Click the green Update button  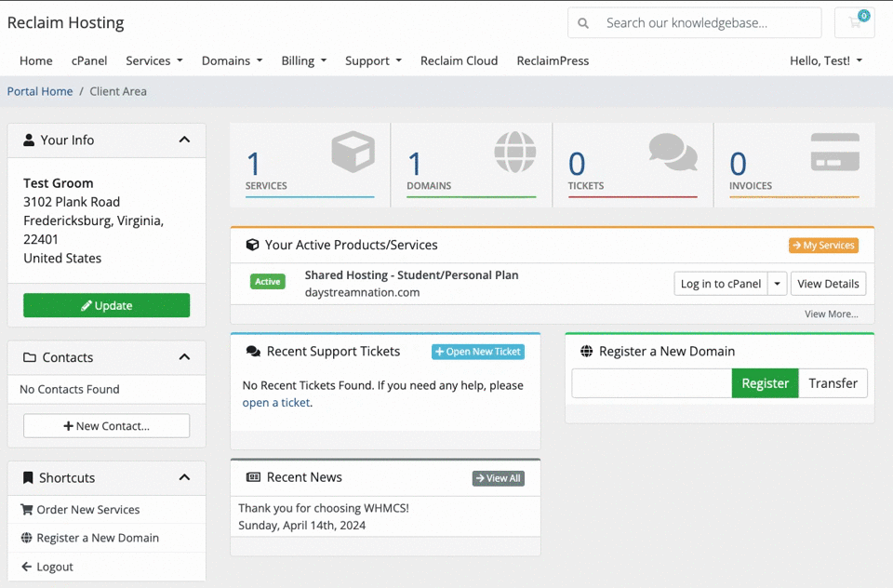coord(106,305)
